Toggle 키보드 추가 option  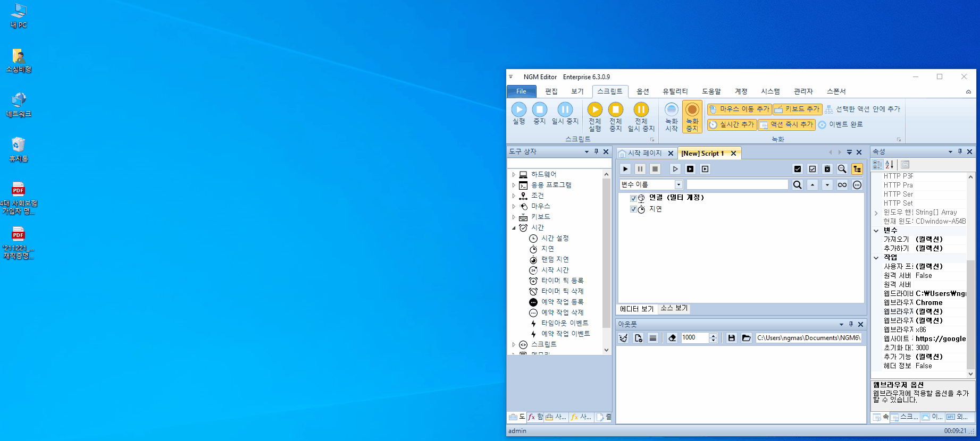pyautogui.click(x=797, y=109)
